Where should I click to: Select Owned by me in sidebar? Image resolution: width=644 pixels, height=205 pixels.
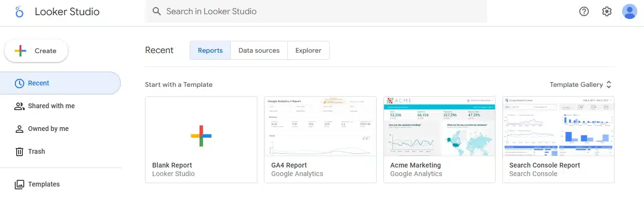click(x=60, y=129)
